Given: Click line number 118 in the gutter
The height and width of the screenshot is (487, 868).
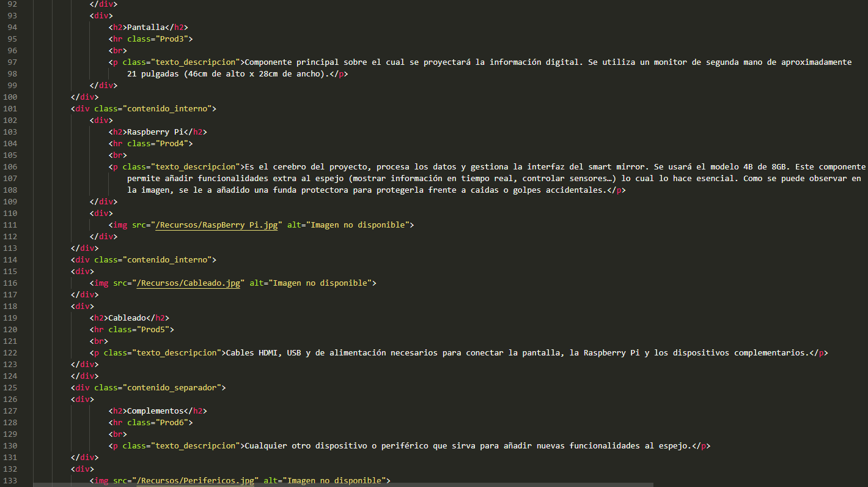Looking at the screenshot, I should [x=10, y=307].
